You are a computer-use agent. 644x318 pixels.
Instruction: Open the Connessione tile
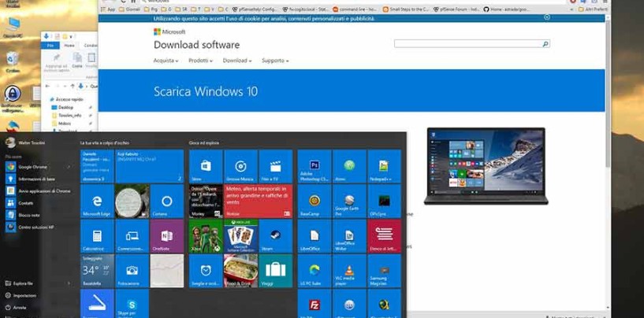132,236
